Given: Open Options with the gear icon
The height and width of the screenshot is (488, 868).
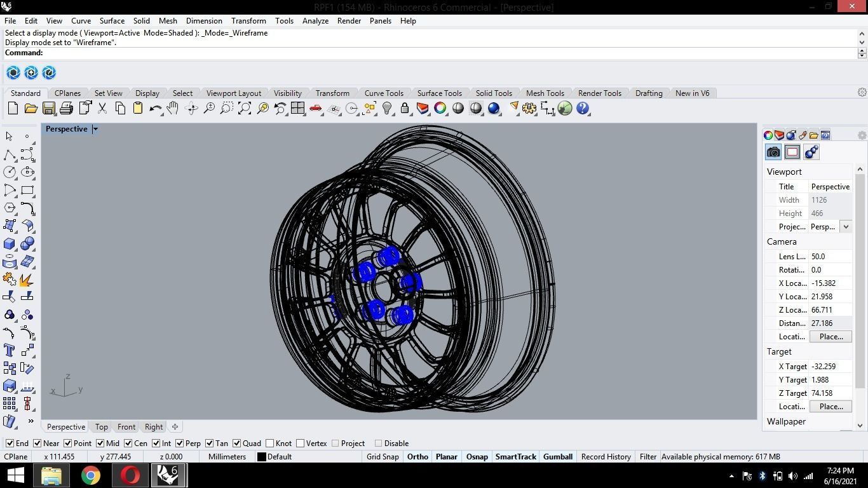Looking at the screenshot, I should (529, 109).
